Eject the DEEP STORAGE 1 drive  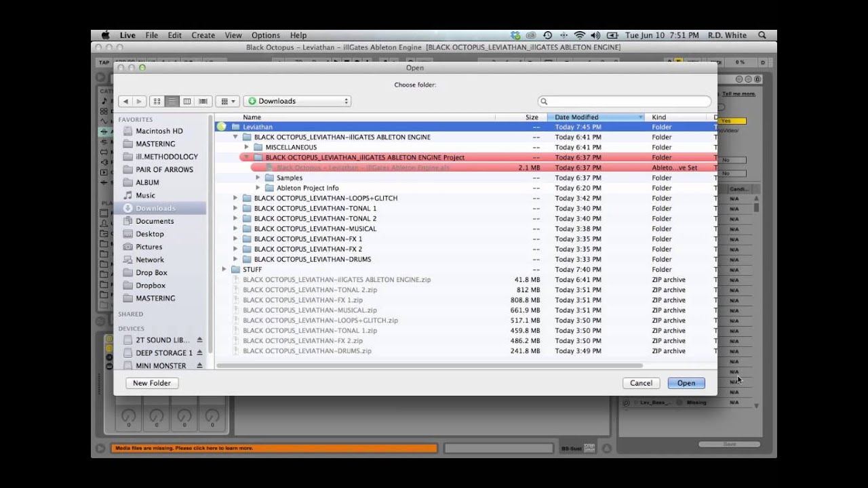pyautogui.click(x=199, y=353)
